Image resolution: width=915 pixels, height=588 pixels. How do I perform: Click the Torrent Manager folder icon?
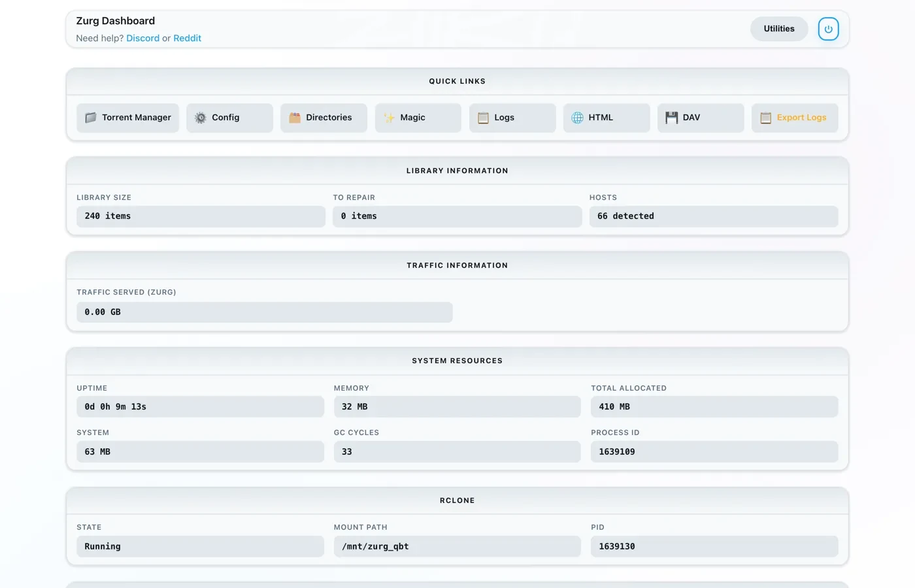click(x=91, y=118)
